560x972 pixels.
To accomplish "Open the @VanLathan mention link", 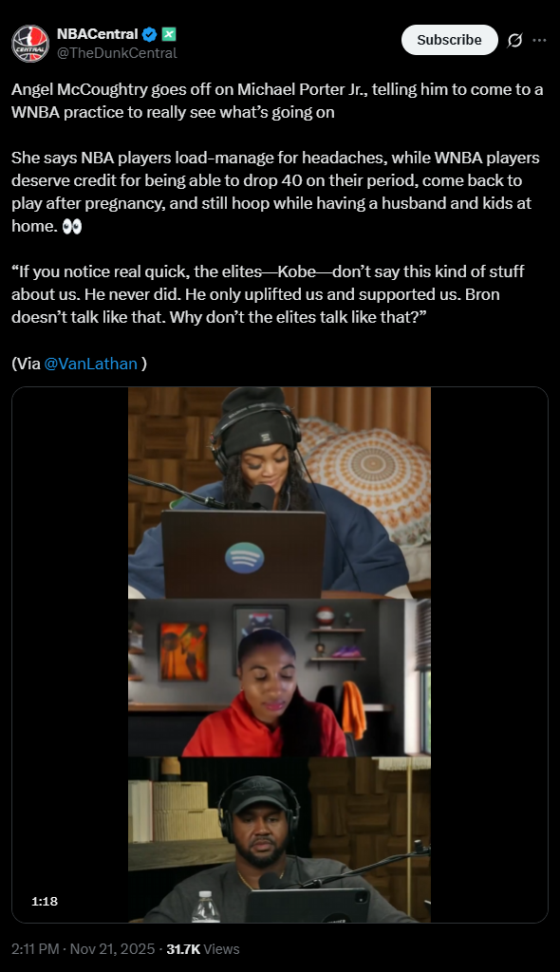I will (x=90, y=364).
